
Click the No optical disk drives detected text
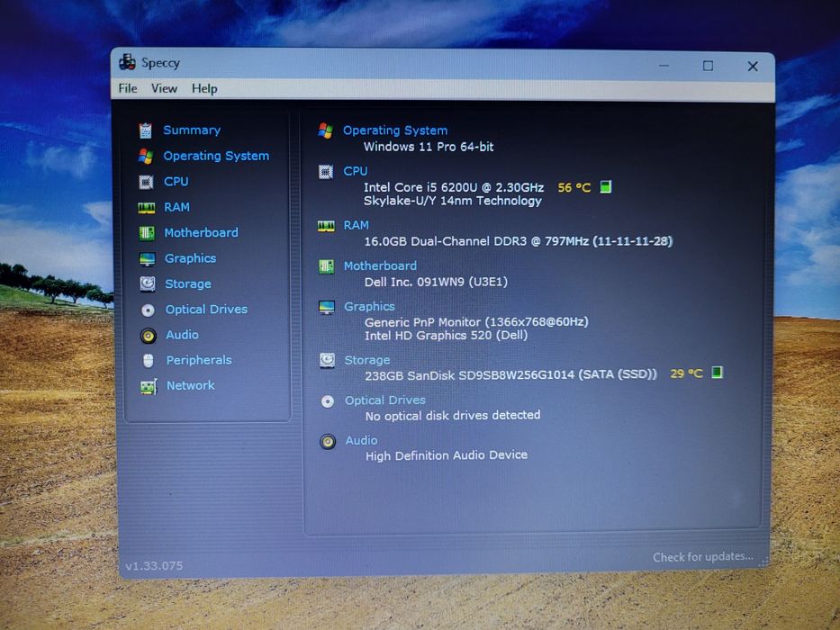click(x=453, y=416)
